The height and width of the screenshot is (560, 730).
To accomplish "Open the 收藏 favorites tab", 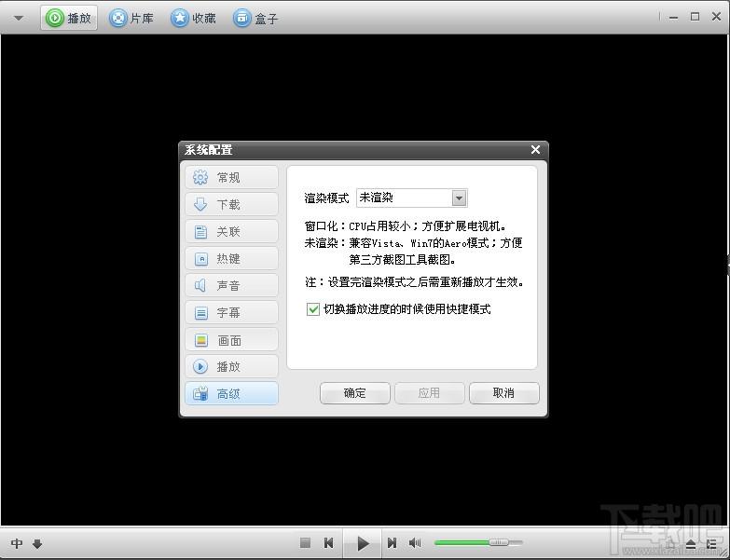I will click(x=193, y=18).
